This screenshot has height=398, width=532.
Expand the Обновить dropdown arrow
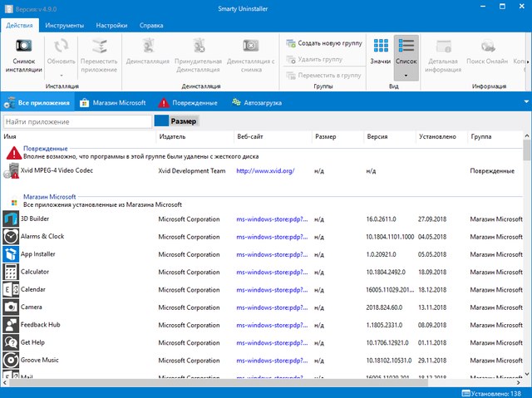[60, 75]
